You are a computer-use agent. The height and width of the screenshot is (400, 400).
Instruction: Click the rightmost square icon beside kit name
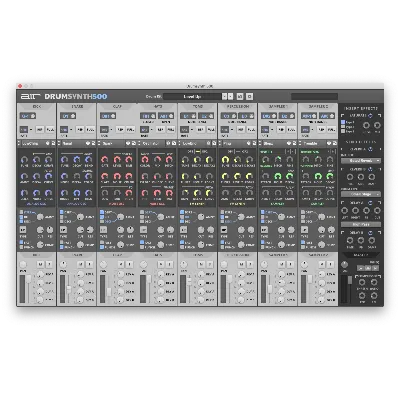point(249,97)
